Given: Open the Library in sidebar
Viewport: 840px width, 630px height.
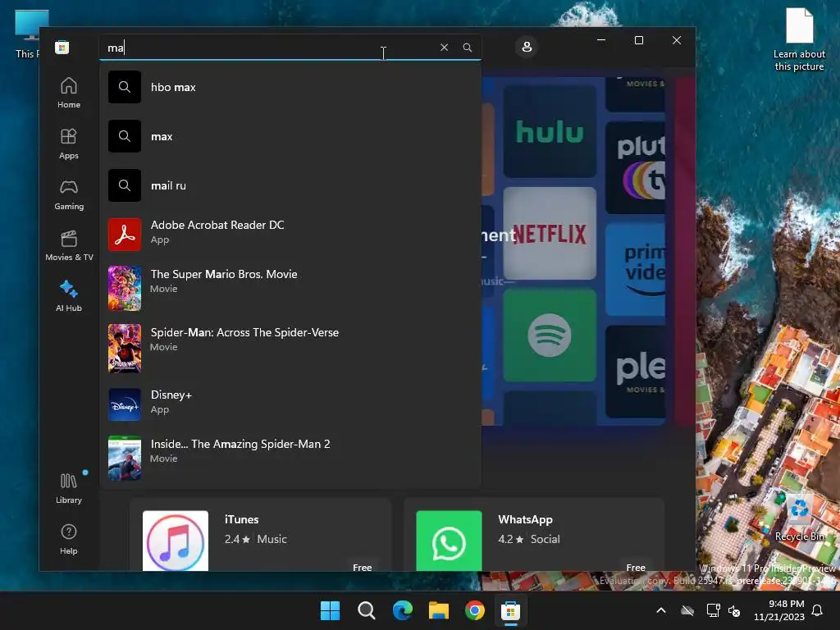Looking at the screenshot, I should click(x=69, y=488).
